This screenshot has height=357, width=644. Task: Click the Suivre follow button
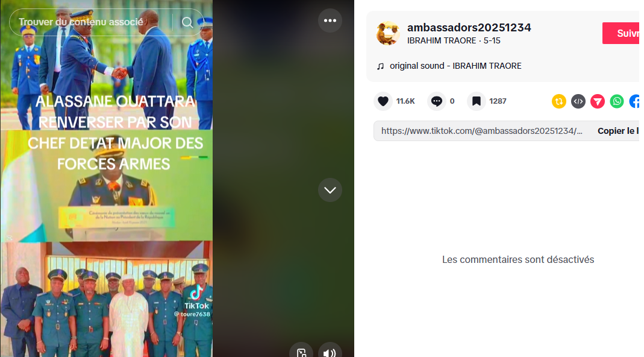tap(621, 33)
